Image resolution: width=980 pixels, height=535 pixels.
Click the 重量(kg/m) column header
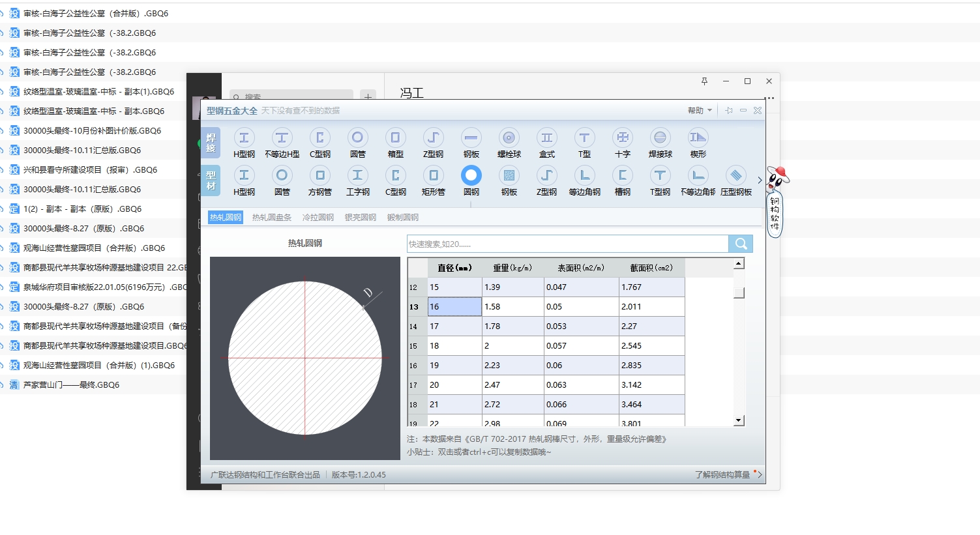pyautogui.click(x=512, y=268)
